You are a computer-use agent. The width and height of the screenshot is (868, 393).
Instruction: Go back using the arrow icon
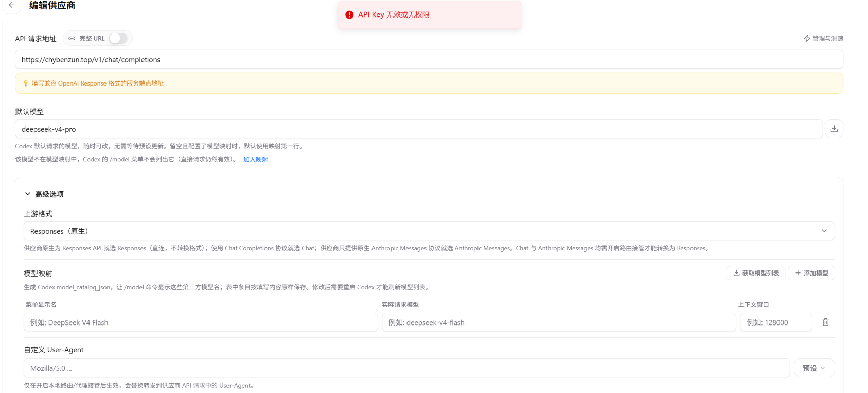pos(11,5)
